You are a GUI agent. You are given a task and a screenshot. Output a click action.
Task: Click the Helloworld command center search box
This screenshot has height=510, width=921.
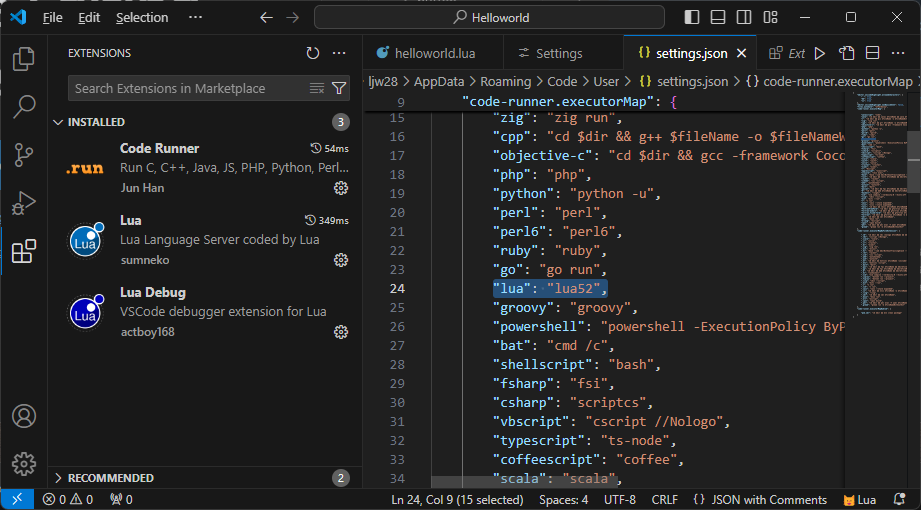click(x=489, y=18)
